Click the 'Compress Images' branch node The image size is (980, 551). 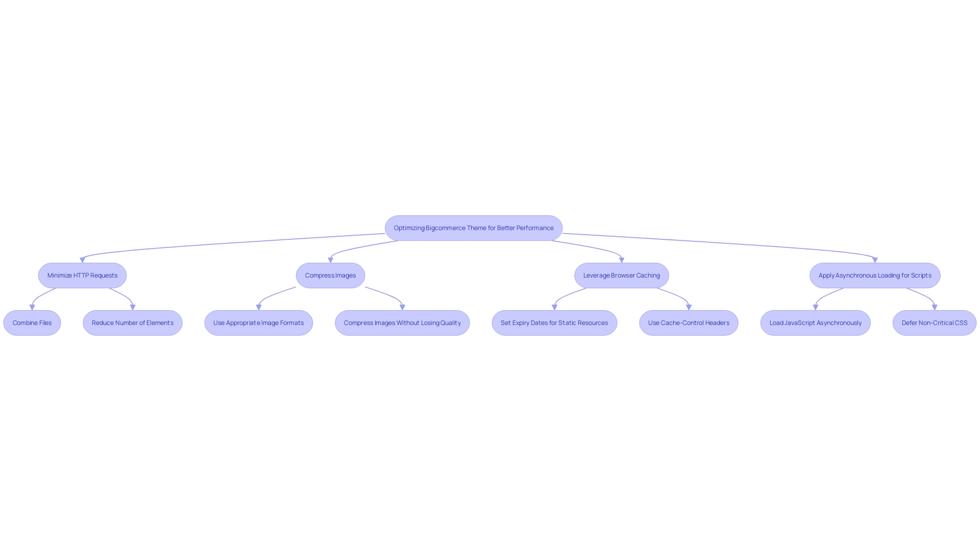pyautogui.click(x=330, y=274)
